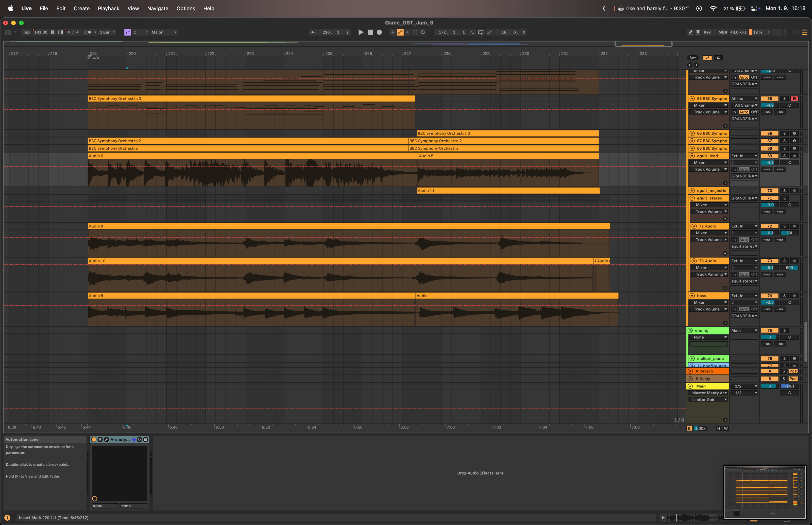Solo the ending group track
The image size is (812, 525).
coord(784,330)
